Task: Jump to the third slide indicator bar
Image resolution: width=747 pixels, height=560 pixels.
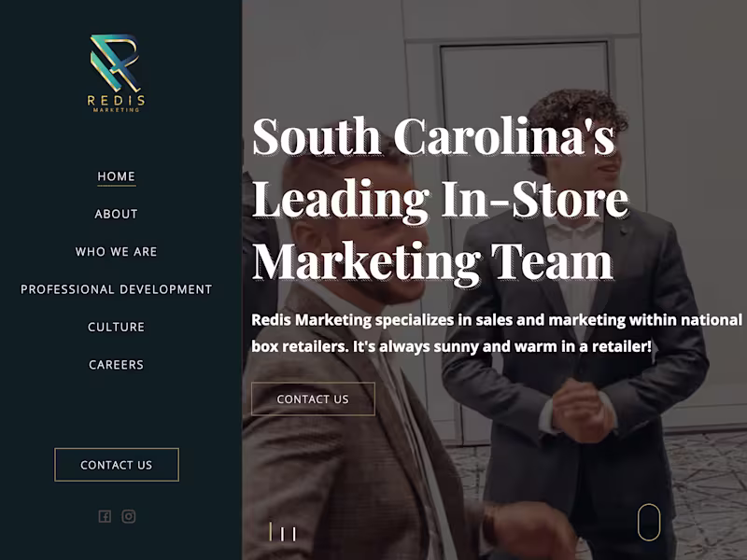Action: [294, 534]
